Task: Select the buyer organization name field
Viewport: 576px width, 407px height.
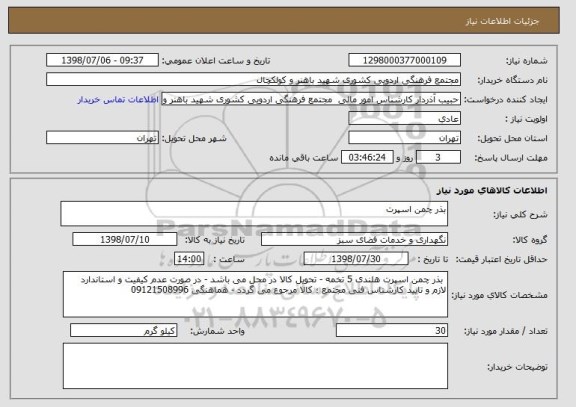Action: pyautogui.click(x=253, y=80)
